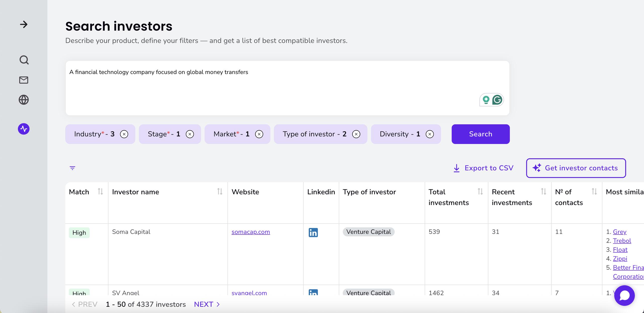Open the Market filter dropdown

pos(231,134)
